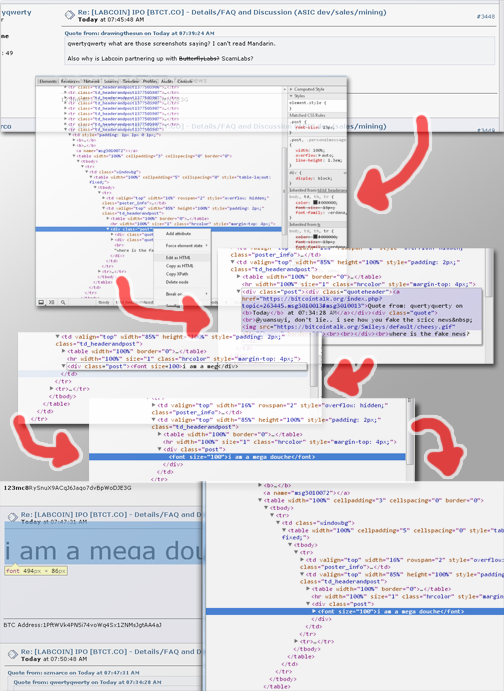Open the post title link dated 07:47:31 AM
Viewport: 504px width, 691px height.
(111, 514)
